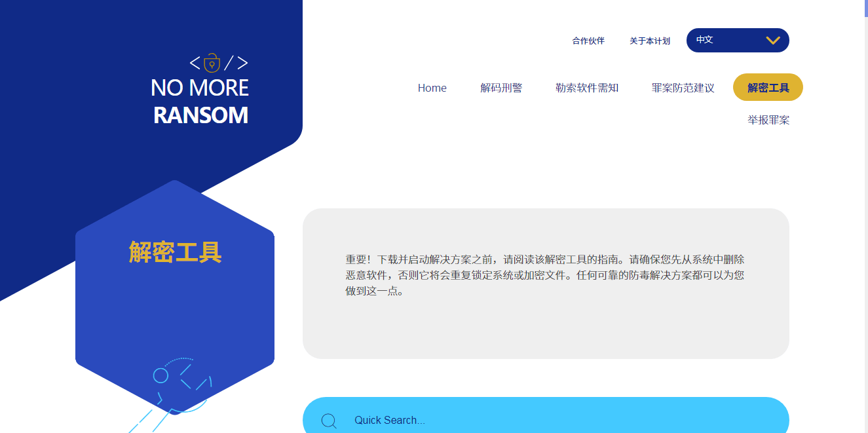The height and width of the screenshot is (433, 868).
Task: Switch to the Home tab
Action: [432, 87]
